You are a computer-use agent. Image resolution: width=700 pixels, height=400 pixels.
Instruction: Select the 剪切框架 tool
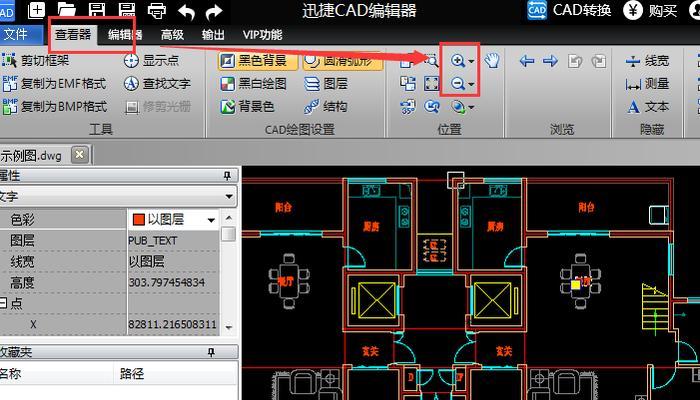(x=36, y=60)
